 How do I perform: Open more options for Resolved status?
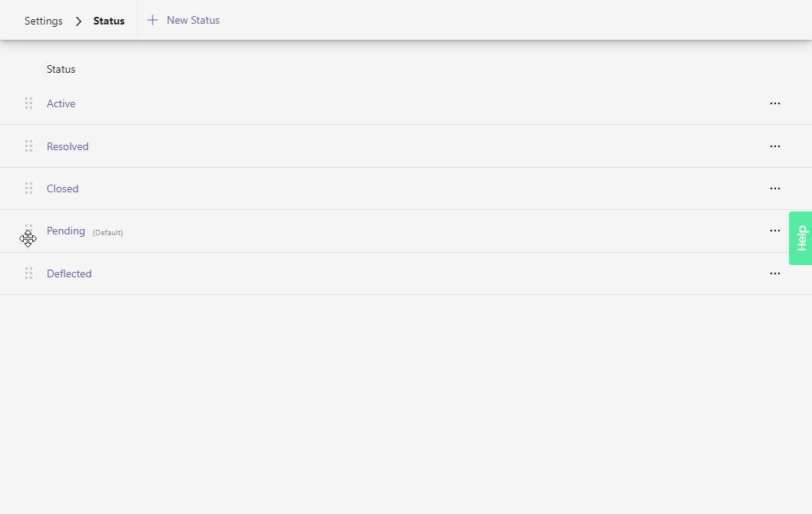(x=774, y=146)
